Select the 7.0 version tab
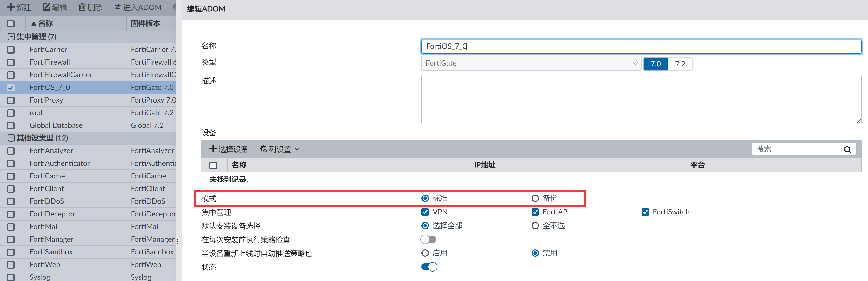The image size is (868, 281). pyautogui.click(x=655, y=64)
